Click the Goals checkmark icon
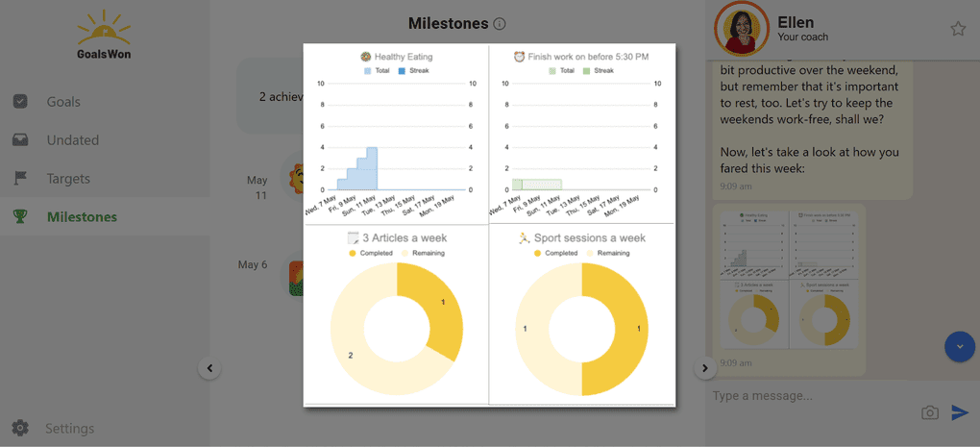Screen dimensions: 980x447 [x=20, y=102]
